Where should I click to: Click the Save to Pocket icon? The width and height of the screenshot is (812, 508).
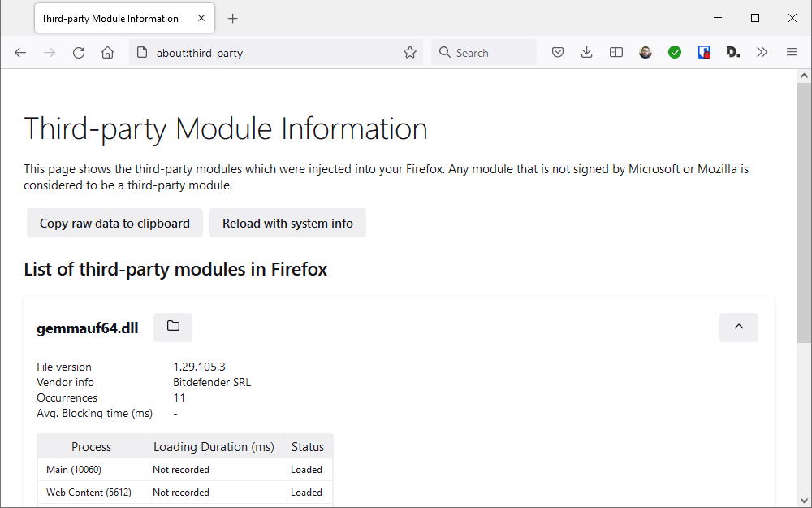coord(558,52)
